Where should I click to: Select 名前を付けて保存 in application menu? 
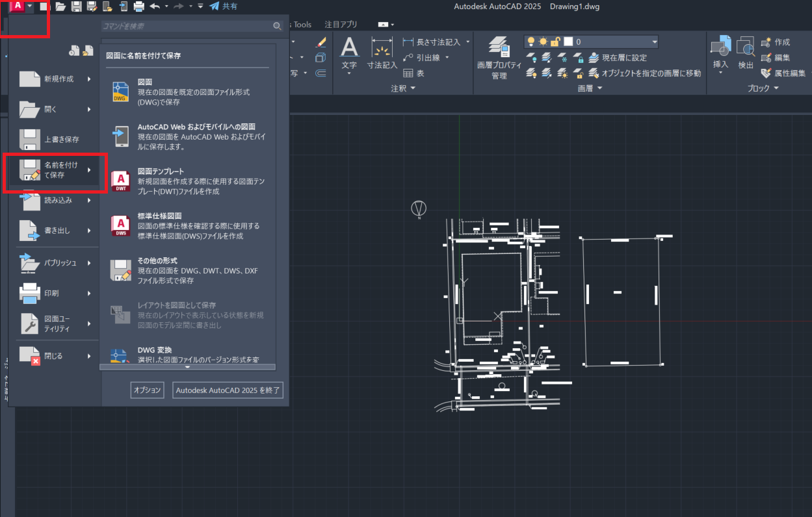point(53,170)
